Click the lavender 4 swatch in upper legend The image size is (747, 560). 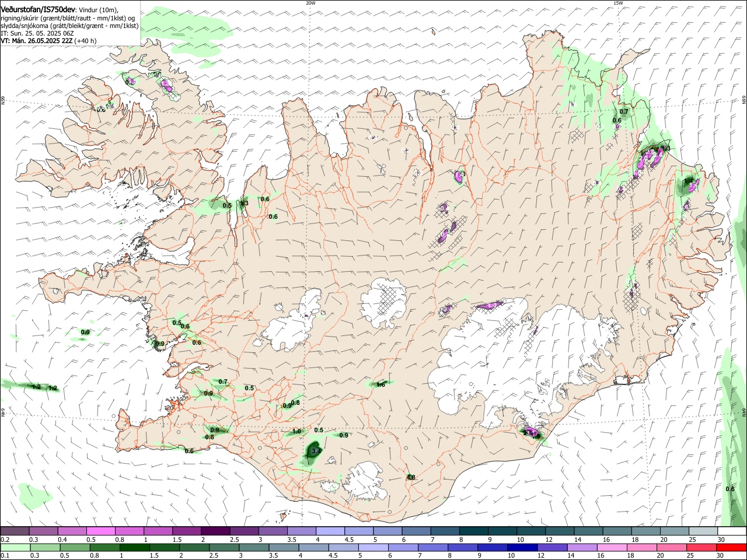330,531
